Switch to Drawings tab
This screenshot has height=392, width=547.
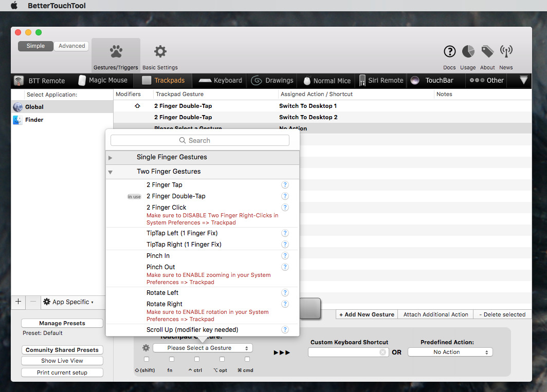click(272, 81)
